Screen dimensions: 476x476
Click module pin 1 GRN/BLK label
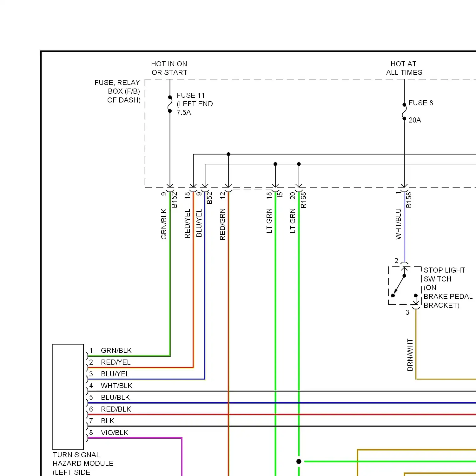click(x=116, y=350)
